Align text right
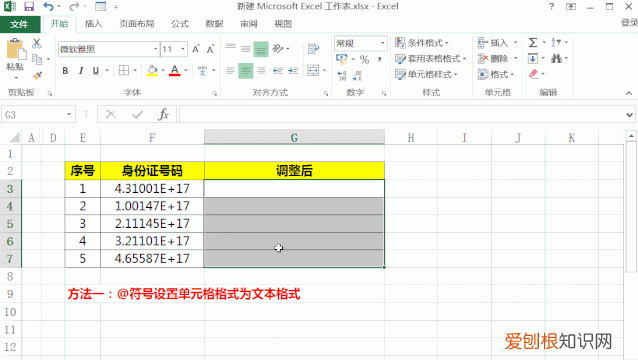 [261, 71]
